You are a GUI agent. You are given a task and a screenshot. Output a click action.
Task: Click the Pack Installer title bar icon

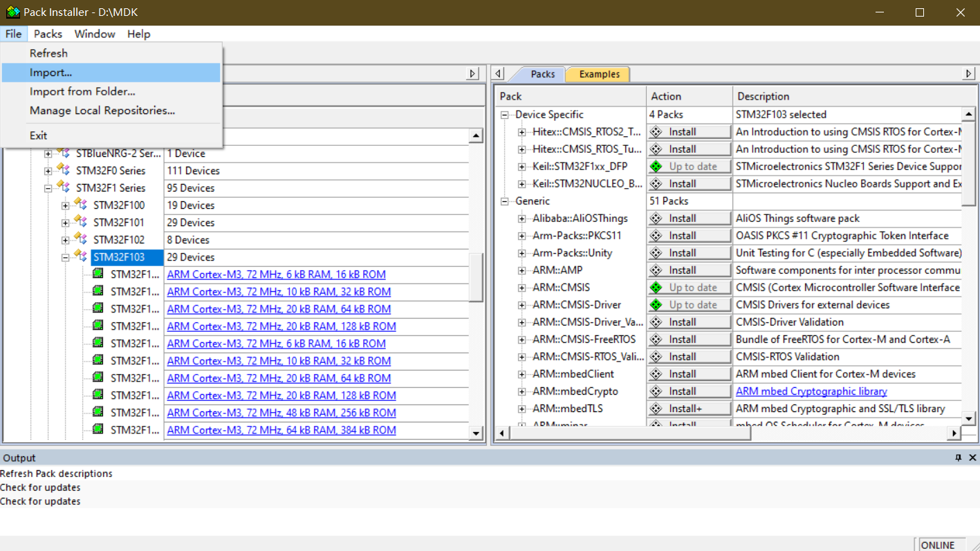(12, 12)
